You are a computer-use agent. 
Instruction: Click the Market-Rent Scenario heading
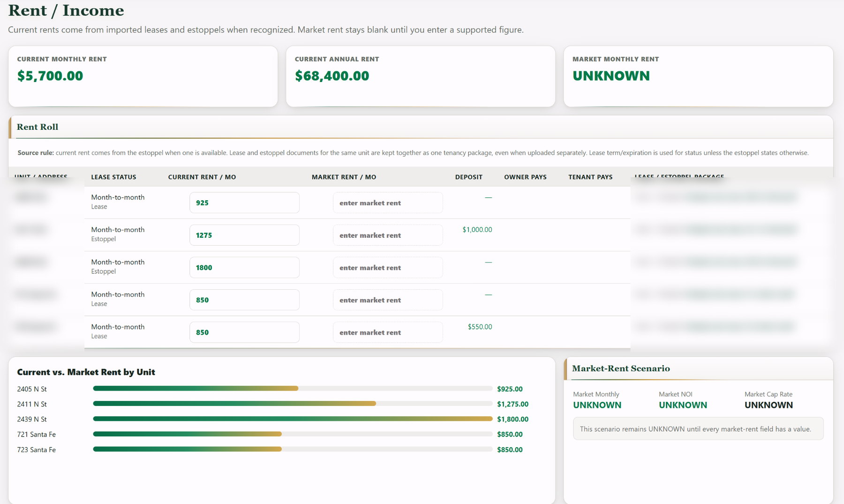621,369
